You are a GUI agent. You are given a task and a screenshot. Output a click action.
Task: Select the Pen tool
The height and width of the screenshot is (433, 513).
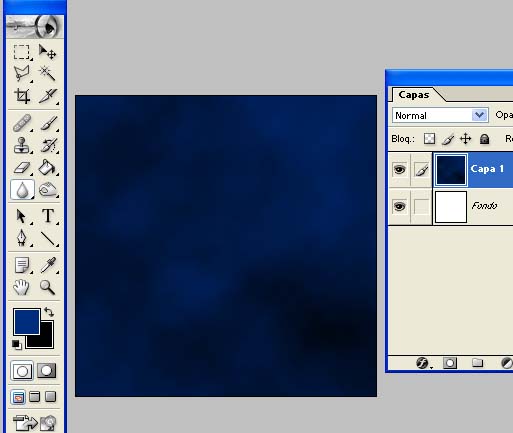click(22, 238)
